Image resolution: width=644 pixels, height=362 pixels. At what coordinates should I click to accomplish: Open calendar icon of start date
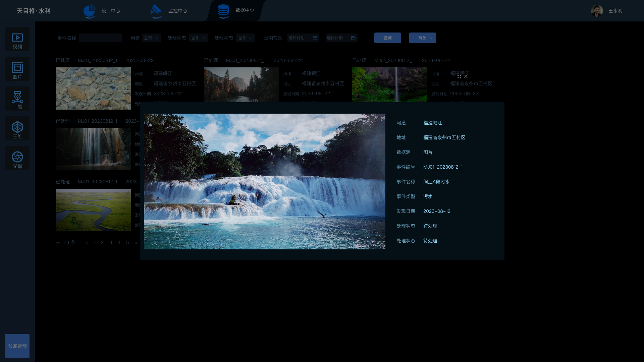point(315,38)
